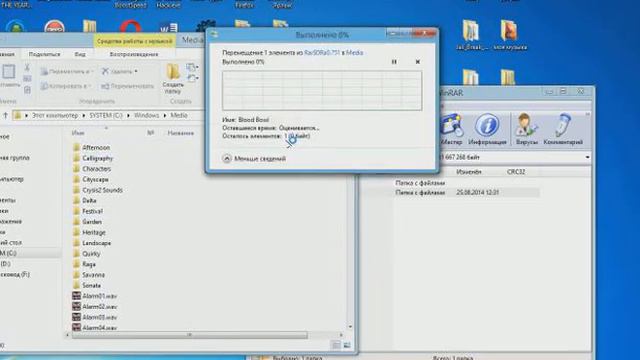The height and width of the screenshot is (360, 640).
Task: Select the Raga folder
Action: click(84, 264)
